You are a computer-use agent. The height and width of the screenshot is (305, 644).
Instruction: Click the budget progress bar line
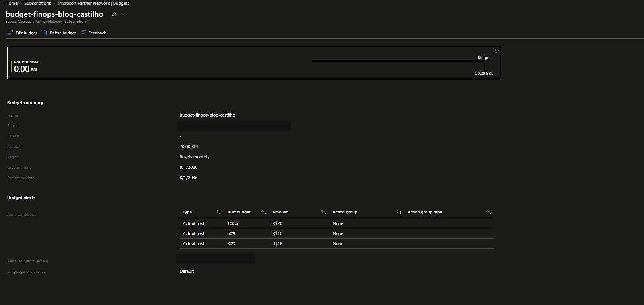(398, 61)
